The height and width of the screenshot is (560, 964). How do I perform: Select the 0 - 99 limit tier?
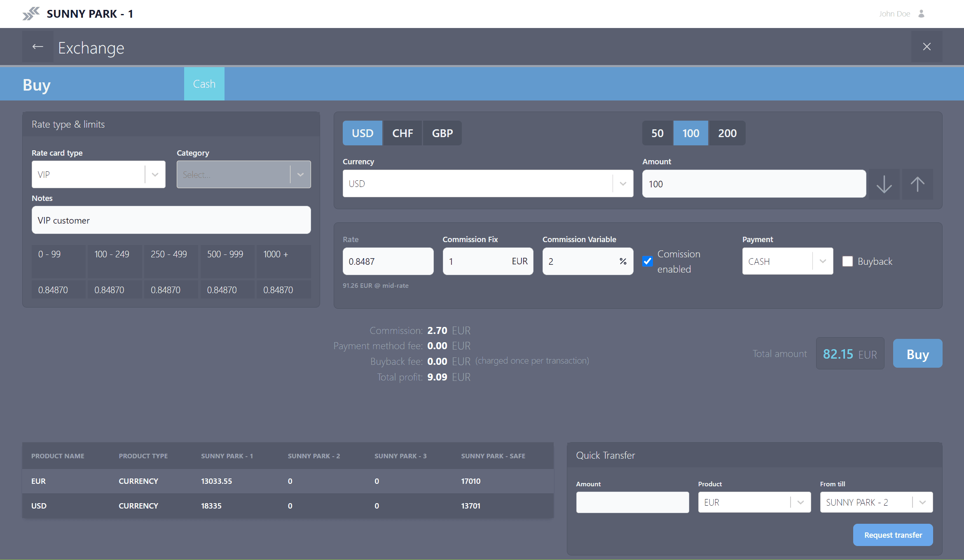pyautogui.click(x=58, y=261)
